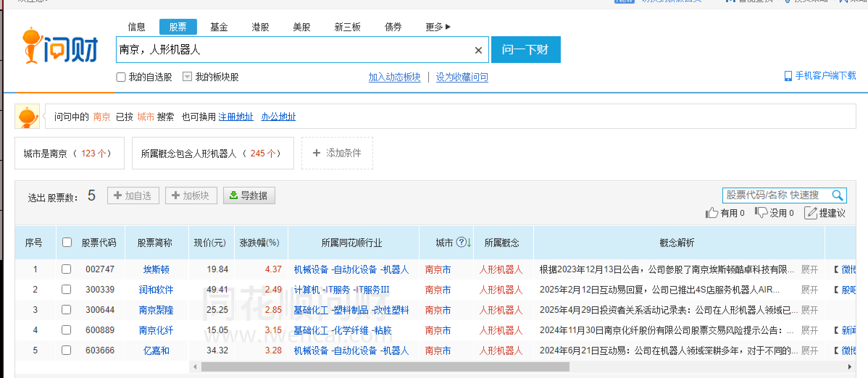
Task: Open stock 南京聚隆 name link
Action: [156, 310]
